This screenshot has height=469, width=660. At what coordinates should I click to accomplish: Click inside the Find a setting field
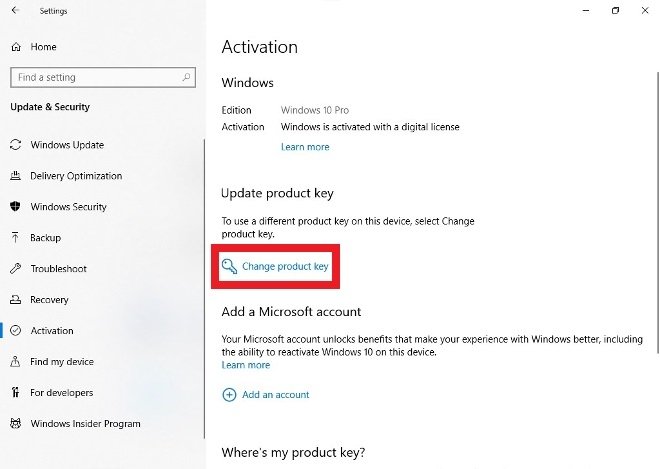tap(103, 77)
